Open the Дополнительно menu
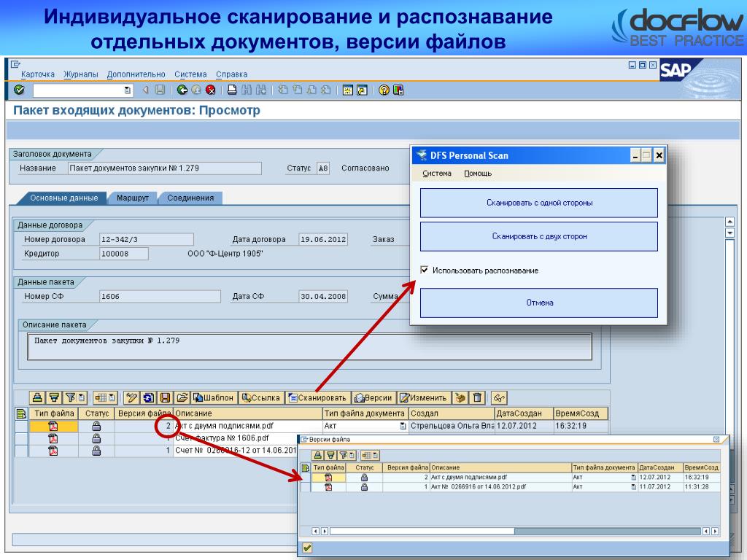This screenshot has height=560, width=747. click(136, 74)
